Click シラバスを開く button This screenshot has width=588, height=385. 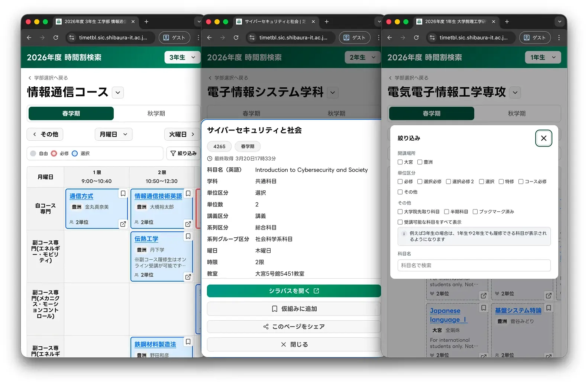tap(294, 291)
